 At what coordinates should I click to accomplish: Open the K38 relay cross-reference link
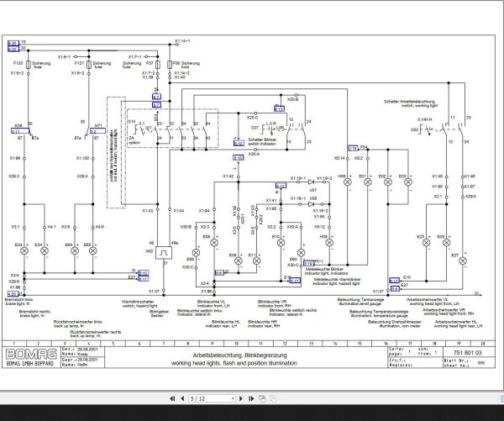click(20, 131)
